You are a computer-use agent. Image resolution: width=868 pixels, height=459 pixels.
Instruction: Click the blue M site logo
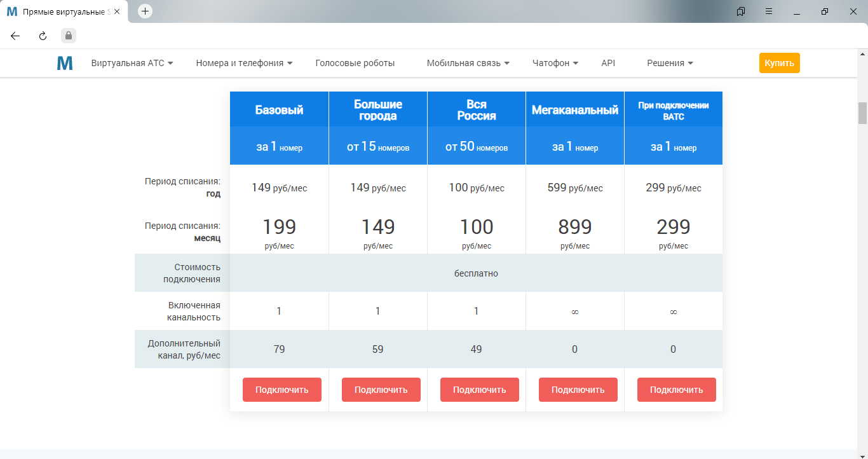tap(65, 63)
